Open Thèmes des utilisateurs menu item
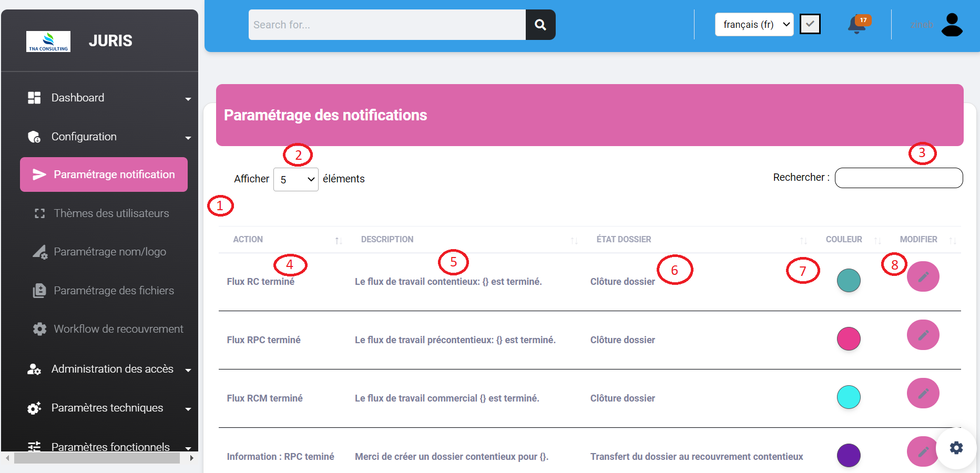Viewport: 980px width, 473px height. pyautogui.click(x=111, y=213)
